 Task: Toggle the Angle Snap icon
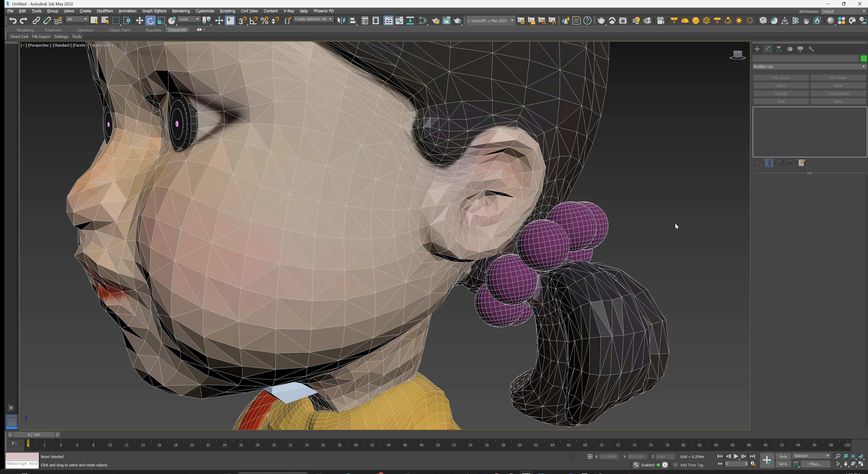point(253,21)
